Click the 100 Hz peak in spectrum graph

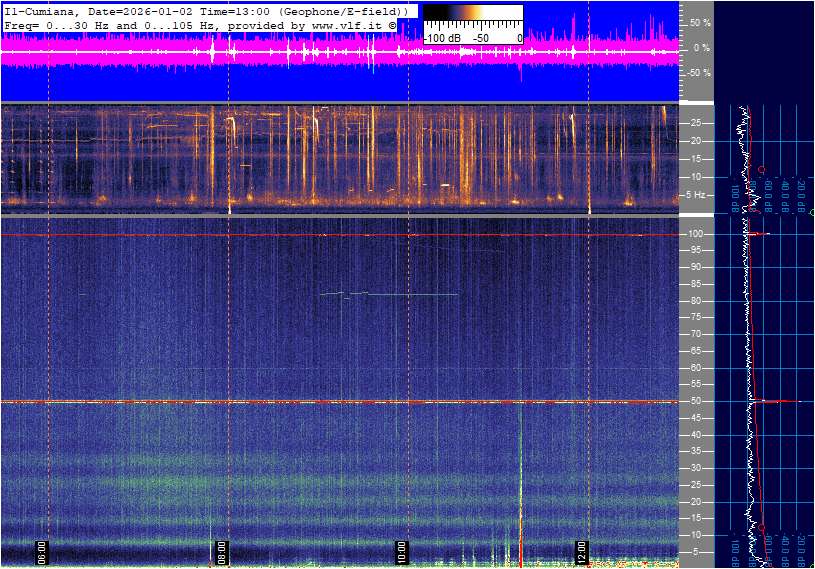764,234
